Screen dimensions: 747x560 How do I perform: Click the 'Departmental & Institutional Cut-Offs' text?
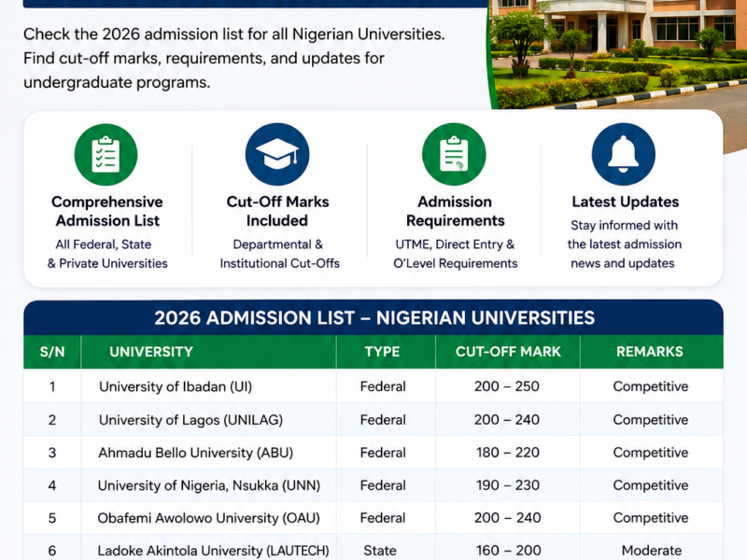click(x=279, y=254)
